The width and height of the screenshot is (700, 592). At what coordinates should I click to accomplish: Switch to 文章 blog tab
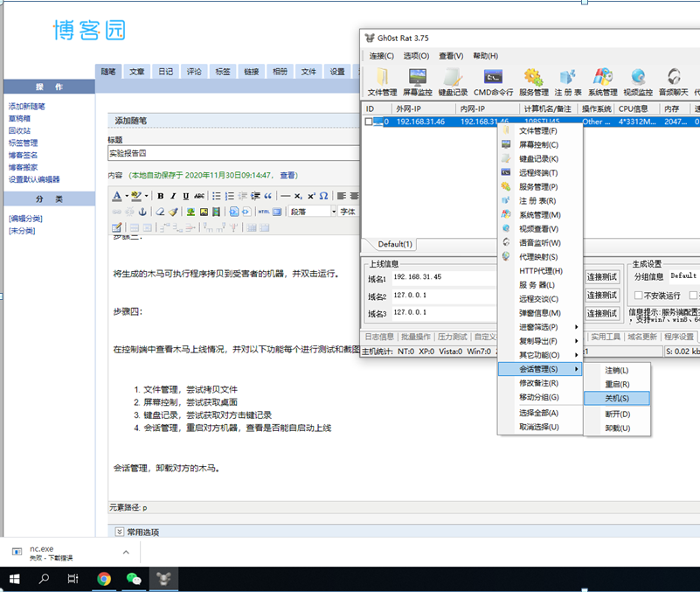(x=136, y=72)
